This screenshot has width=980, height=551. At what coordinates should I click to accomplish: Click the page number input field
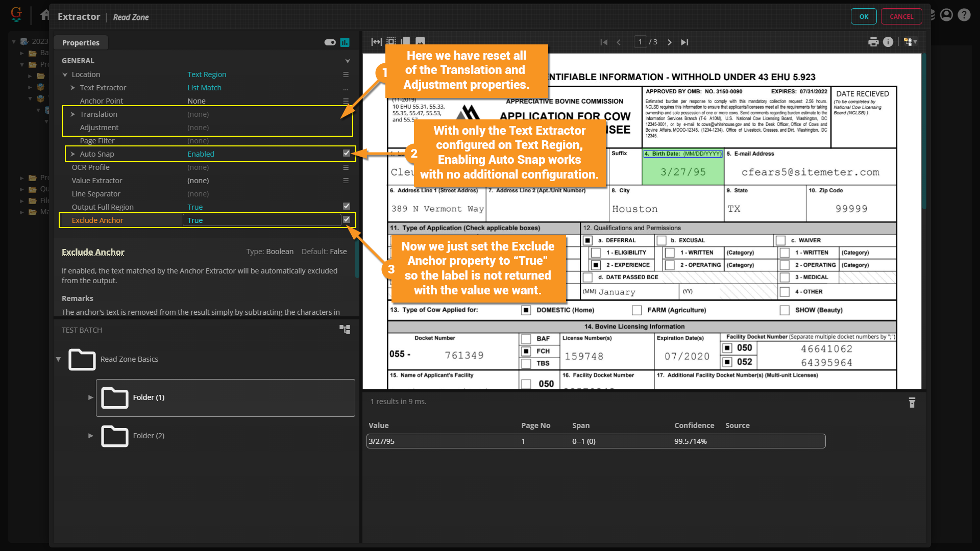tap(640, 42)
